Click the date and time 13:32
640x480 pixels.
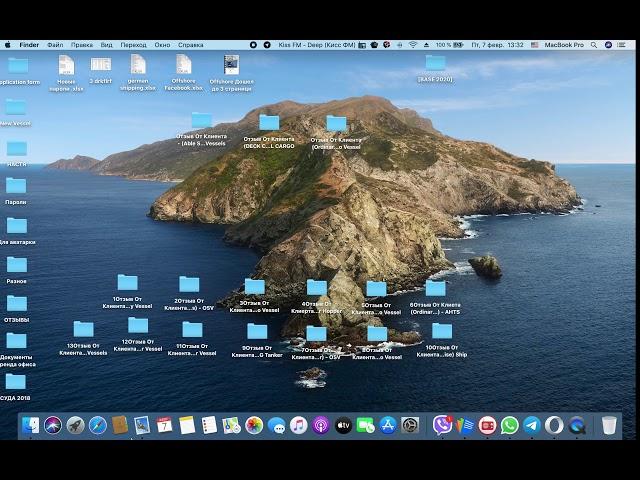tap(497, 45)
